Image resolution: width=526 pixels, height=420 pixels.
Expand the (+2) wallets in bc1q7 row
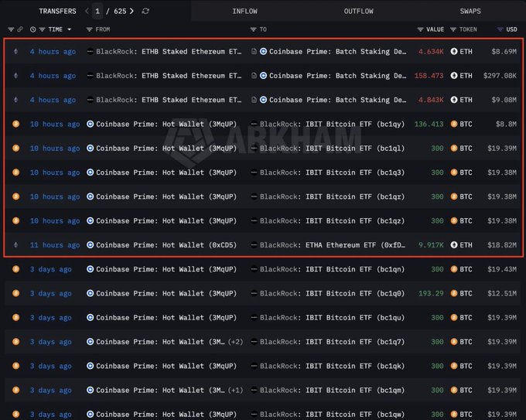(235, 342)
